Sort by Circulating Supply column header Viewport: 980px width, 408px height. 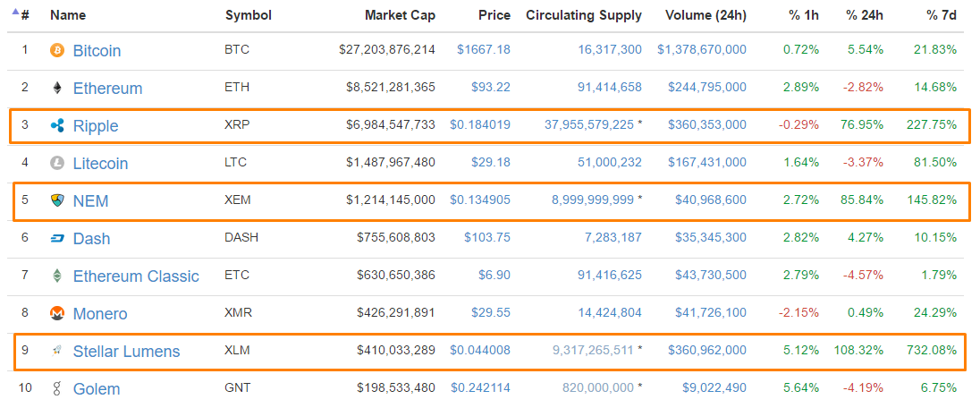(x=583, y=15)
